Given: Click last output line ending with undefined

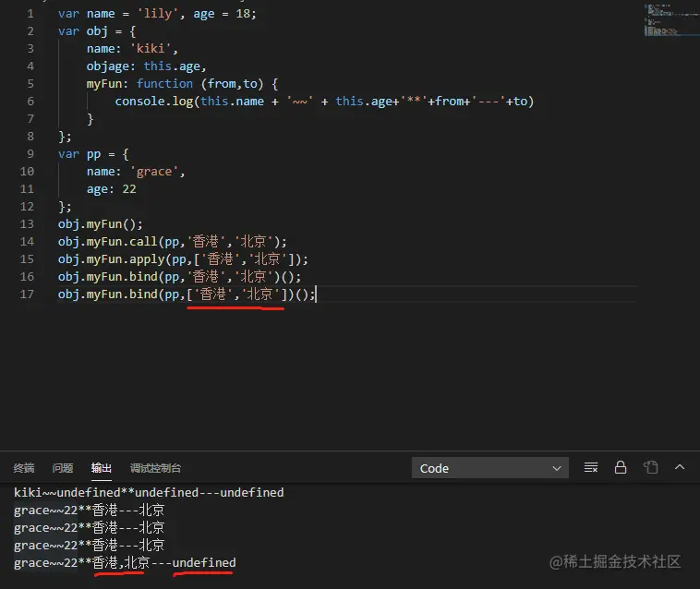Looking at the screenshot, I should tap(125, 562).
